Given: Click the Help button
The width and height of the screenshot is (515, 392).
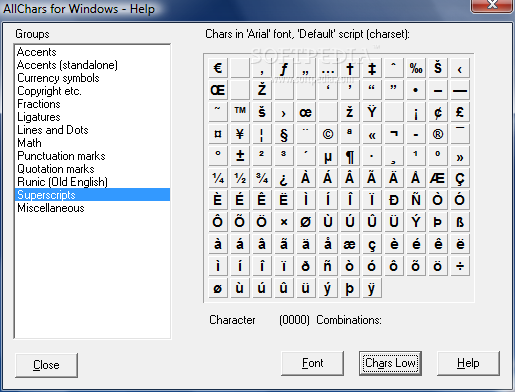Looking at the screenshot, I should pos(468,363).
